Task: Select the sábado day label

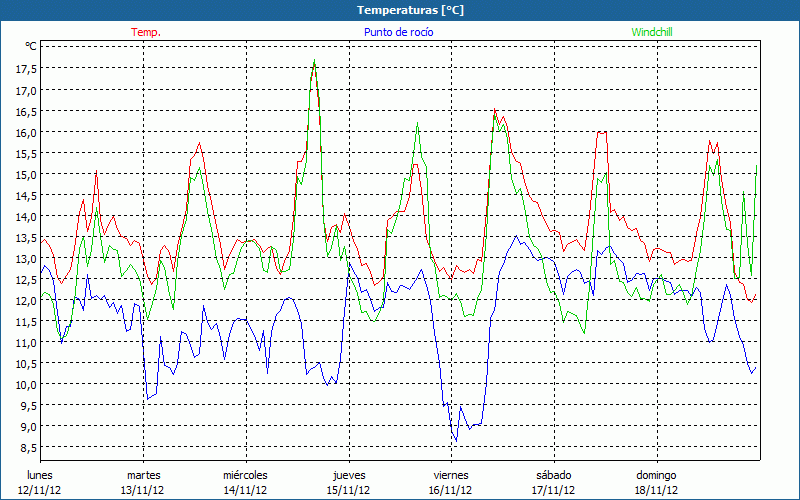Action: click(x=553, y=475)
